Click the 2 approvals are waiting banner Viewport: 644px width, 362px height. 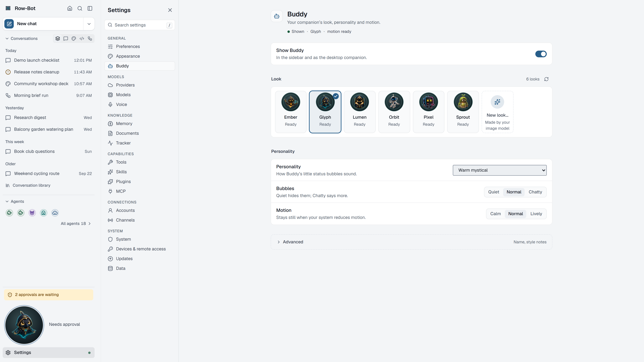[x=48, y=295]
